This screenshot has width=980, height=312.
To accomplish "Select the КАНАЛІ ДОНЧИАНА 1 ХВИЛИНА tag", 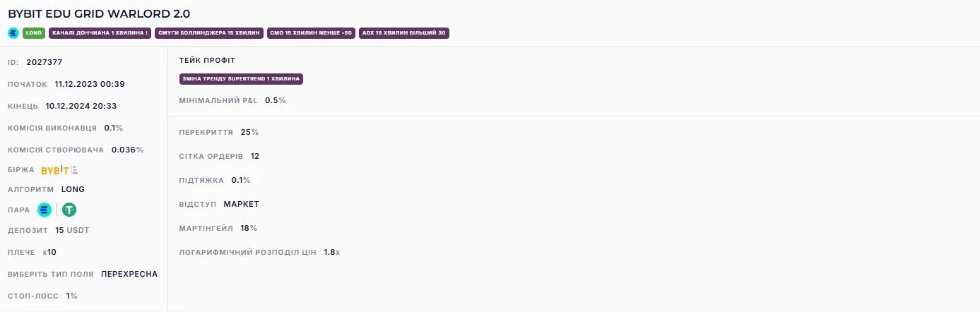I will [100, 32].
